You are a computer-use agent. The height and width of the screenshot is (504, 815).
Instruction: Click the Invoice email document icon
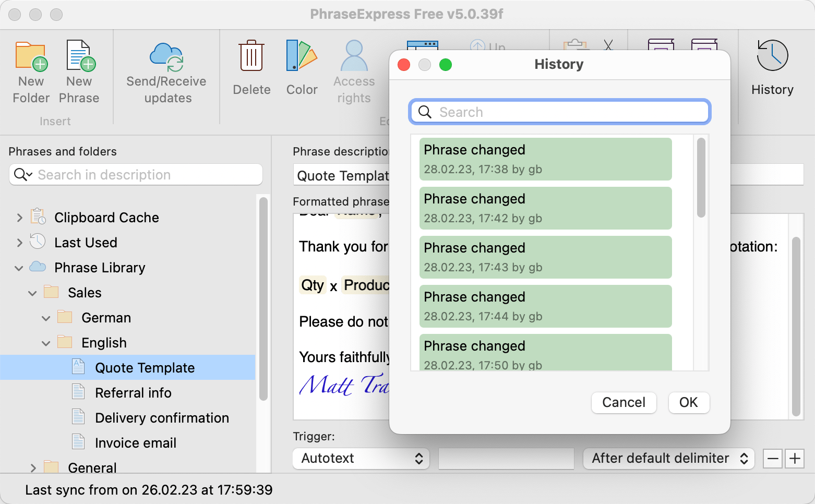pos(78,442)
